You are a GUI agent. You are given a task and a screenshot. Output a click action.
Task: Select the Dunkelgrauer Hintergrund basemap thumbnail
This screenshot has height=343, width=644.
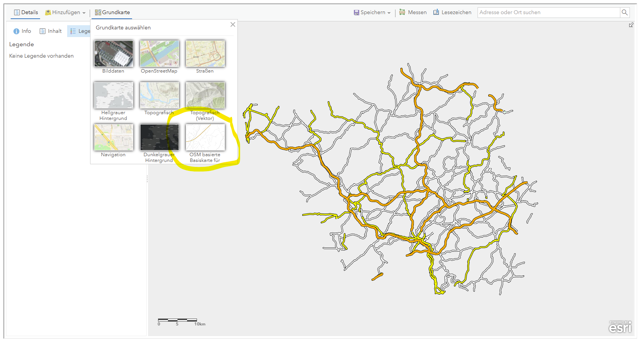[159, 137]
